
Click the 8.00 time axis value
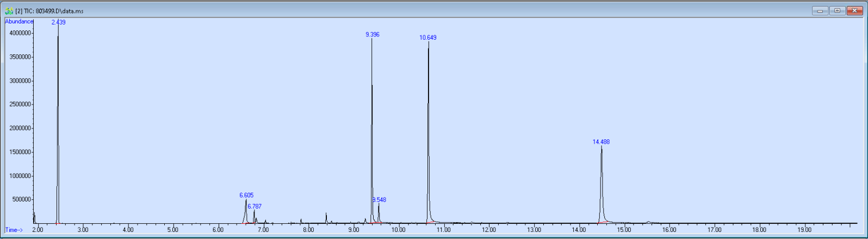308,230
